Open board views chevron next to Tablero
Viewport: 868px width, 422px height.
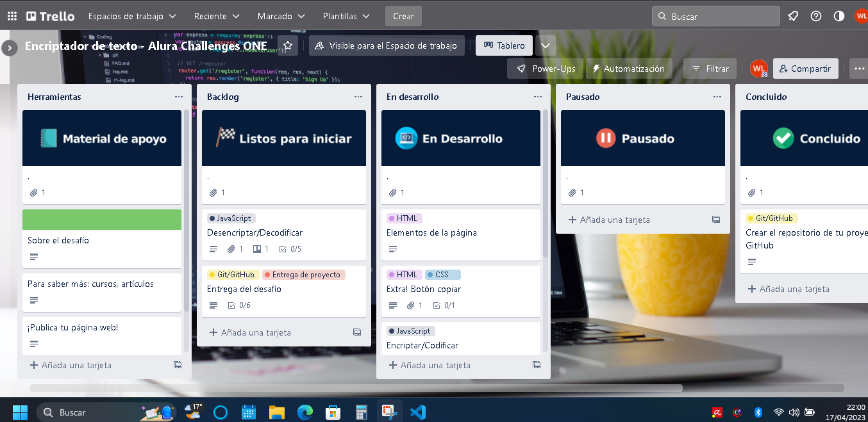pyautogui.click(x=546, y=45)
